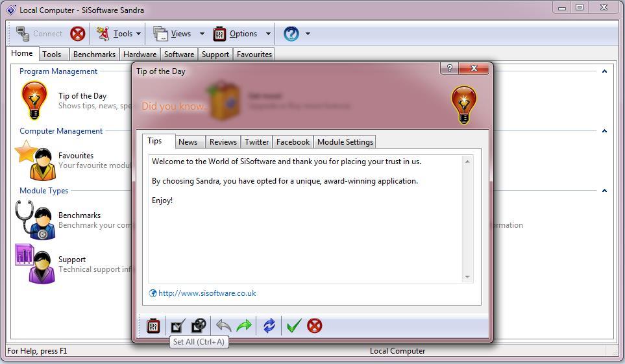The width and height of the screenshot is (625, 364).
Task: Click the grey Back arrow icon
Action: pos(223,326)
